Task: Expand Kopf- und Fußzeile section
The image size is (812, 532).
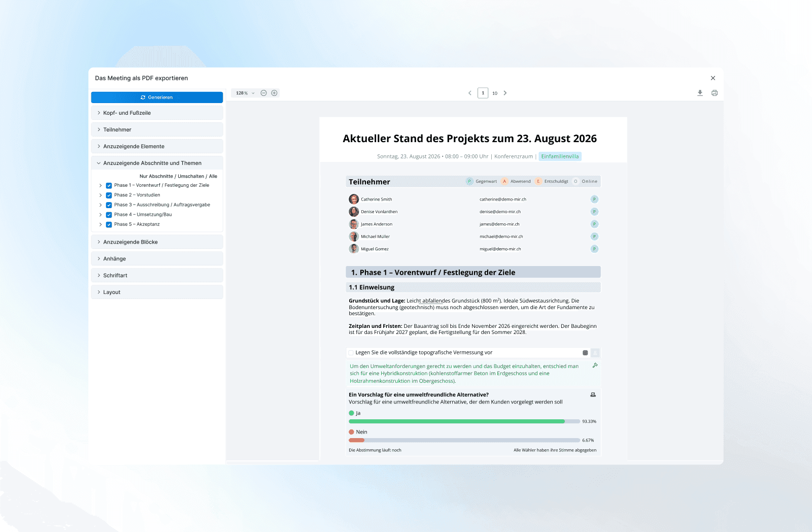Action: [x=157, y=113]
